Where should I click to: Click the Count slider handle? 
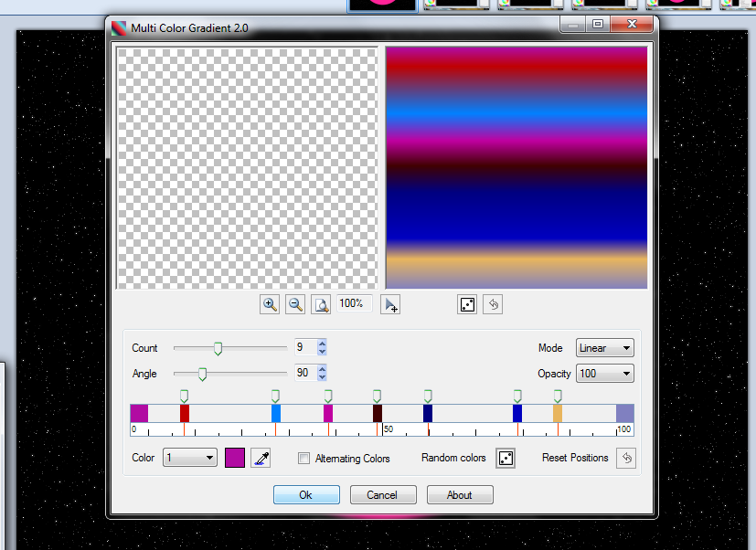pos(218,348)
